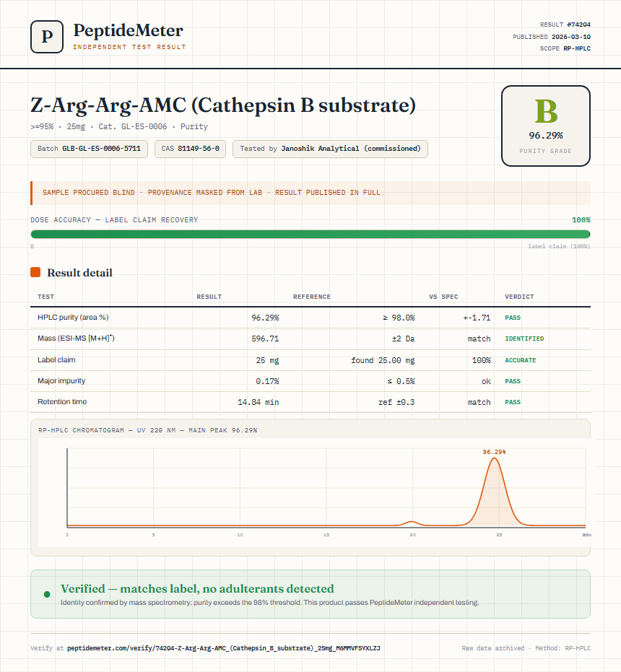Screen dimensions: 621x672
Task: Click the ref ±0.3 reference value
Action: (x=396, y=402)
